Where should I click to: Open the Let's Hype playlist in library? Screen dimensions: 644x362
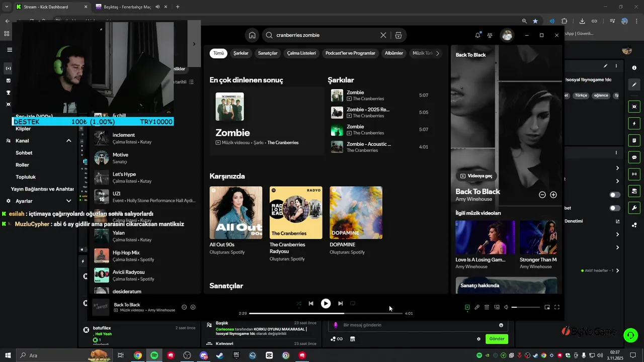pos(145,177)
